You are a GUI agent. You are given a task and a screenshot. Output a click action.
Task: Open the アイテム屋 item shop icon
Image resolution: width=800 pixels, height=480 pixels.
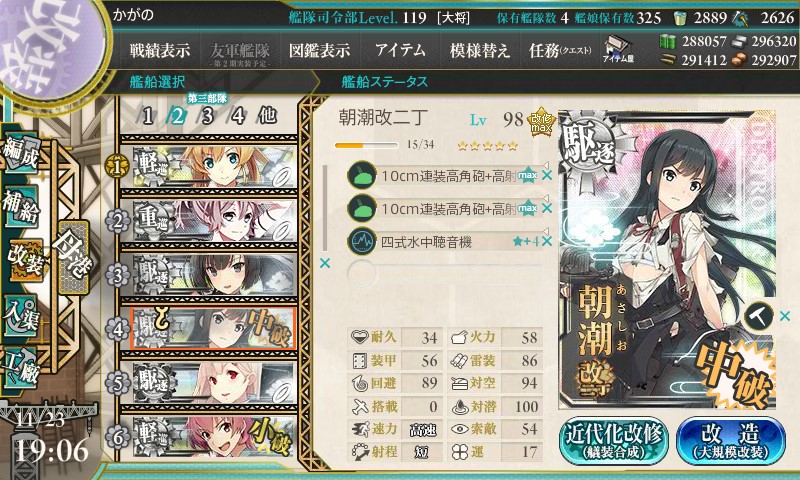618,50
